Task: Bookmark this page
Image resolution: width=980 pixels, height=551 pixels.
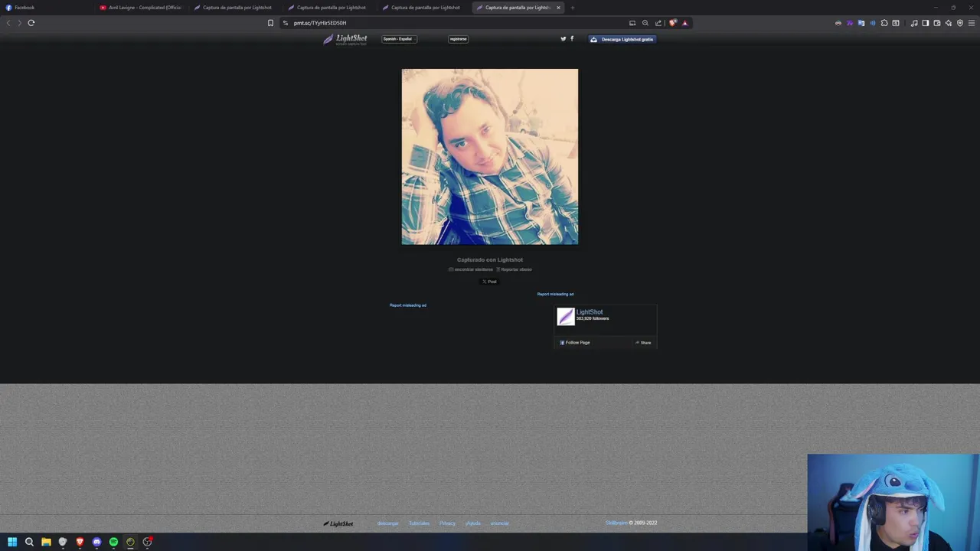Action: coord(270,23)
